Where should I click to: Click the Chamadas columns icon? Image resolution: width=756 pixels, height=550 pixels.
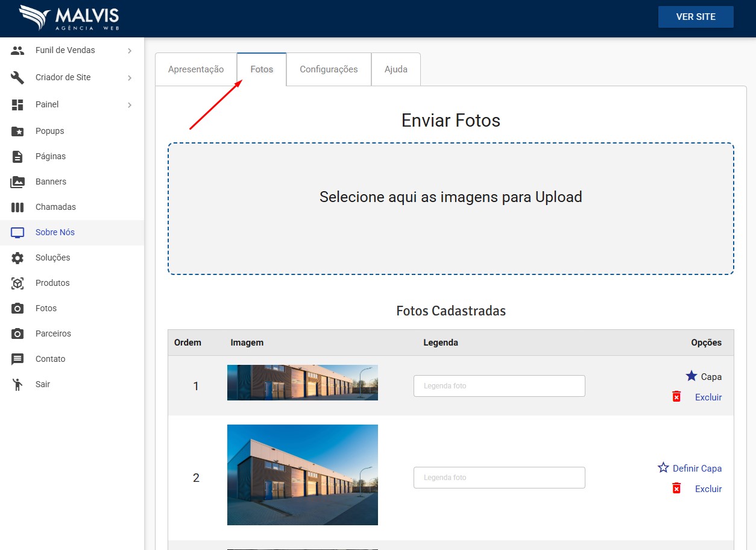pyautogui.click(x=17, y=207)
